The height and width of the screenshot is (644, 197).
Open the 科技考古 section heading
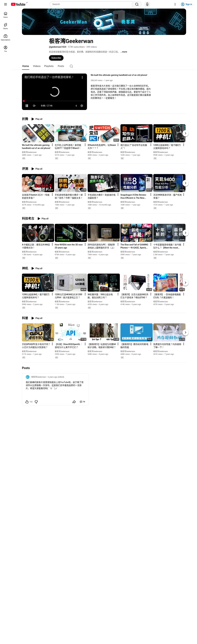tap(28, 218)
